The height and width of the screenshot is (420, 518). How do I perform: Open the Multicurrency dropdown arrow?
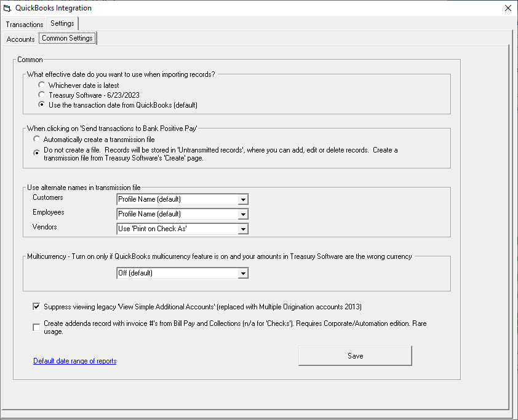(x=243, y=274)
